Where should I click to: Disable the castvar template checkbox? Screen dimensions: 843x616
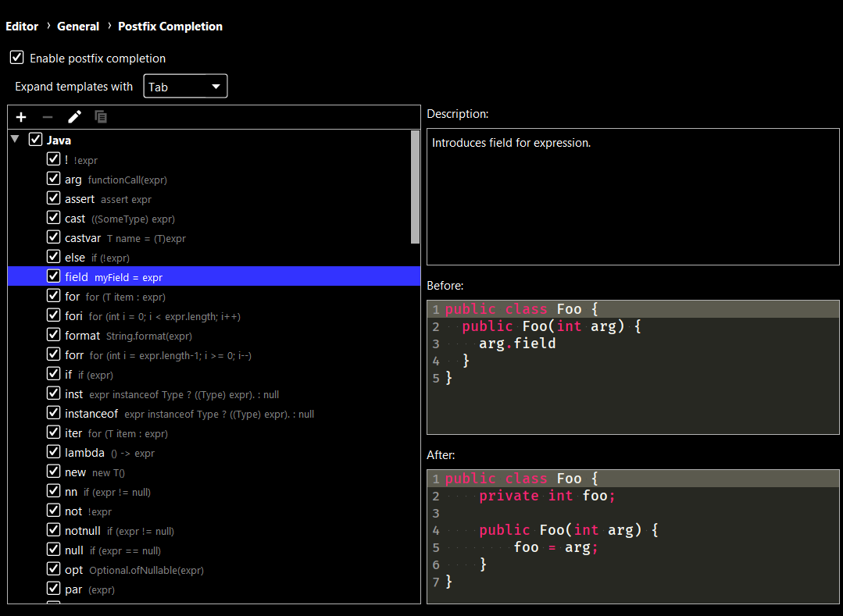[53, 237]
